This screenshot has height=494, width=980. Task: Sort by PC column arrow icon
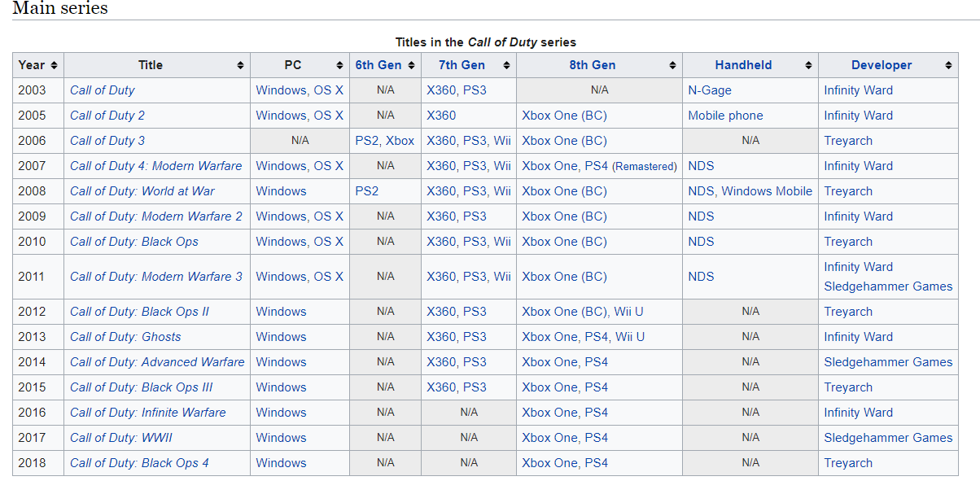click(339, 65)
